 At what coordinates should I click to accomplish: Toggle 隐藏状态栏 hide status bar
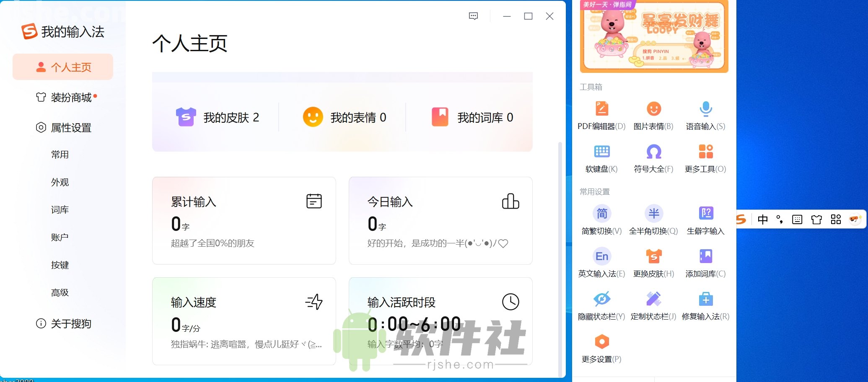601,306
